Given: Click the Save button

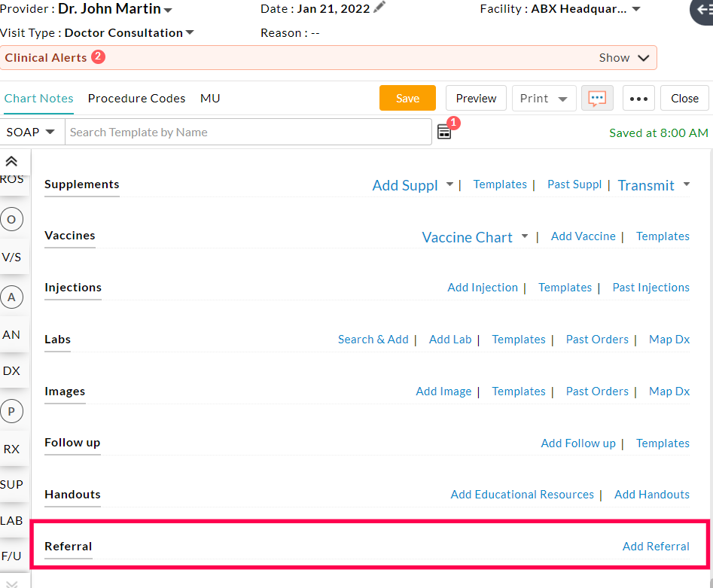Looking at the screenshot, I should coord(407,98).
